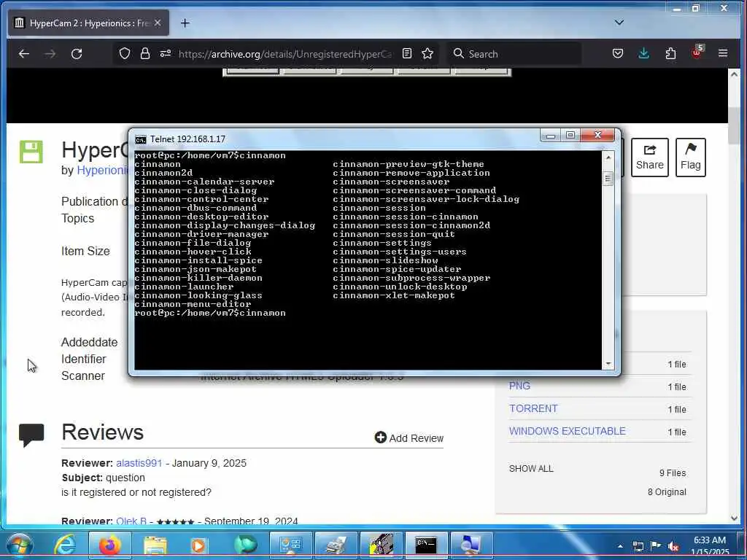
Task: Open site permissions icon in address bar
Action: pos(166,53)
